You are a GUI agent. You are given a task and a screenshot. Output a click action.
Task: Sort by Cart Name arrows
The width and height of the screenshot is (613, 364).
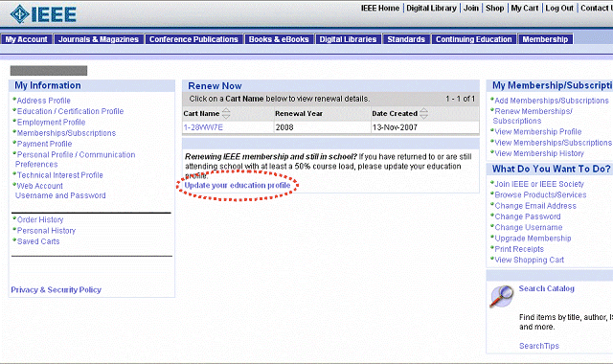tap(226, 113)
